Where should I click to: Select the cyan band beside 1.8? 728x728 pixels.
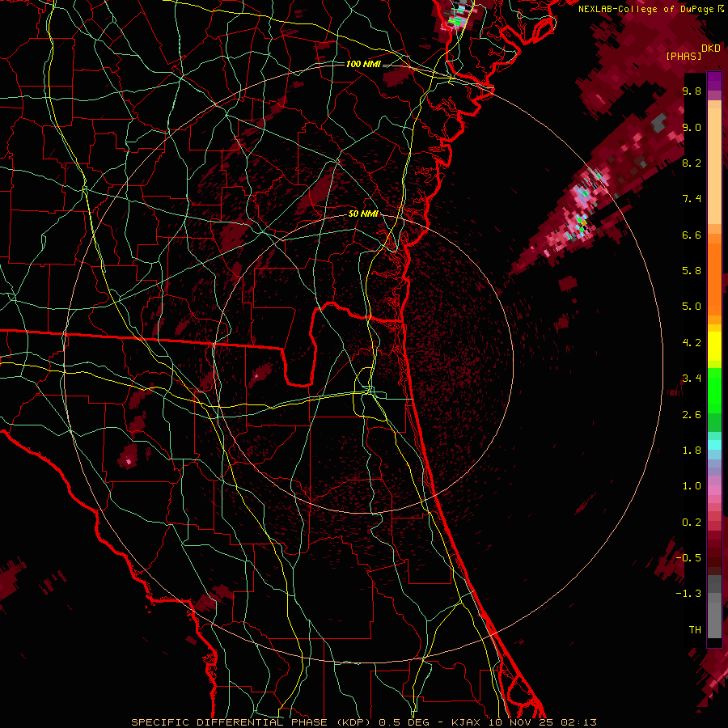point(714,445)
